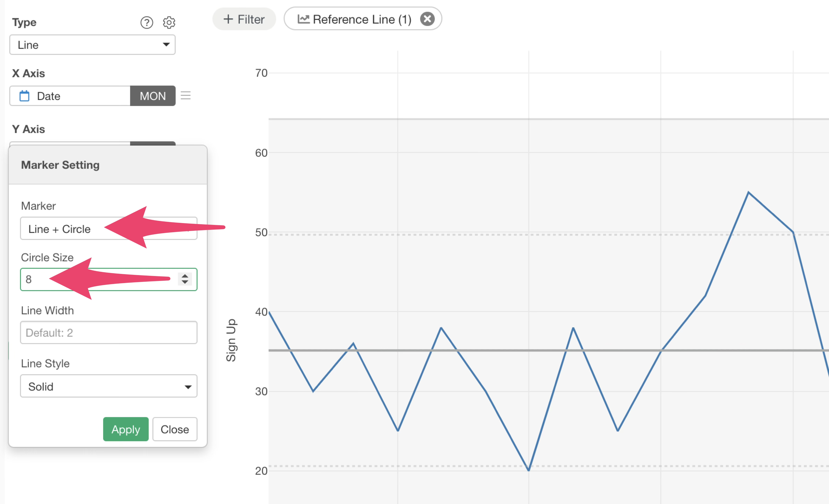Click the Reference Line chart icon

pos(303,19)
